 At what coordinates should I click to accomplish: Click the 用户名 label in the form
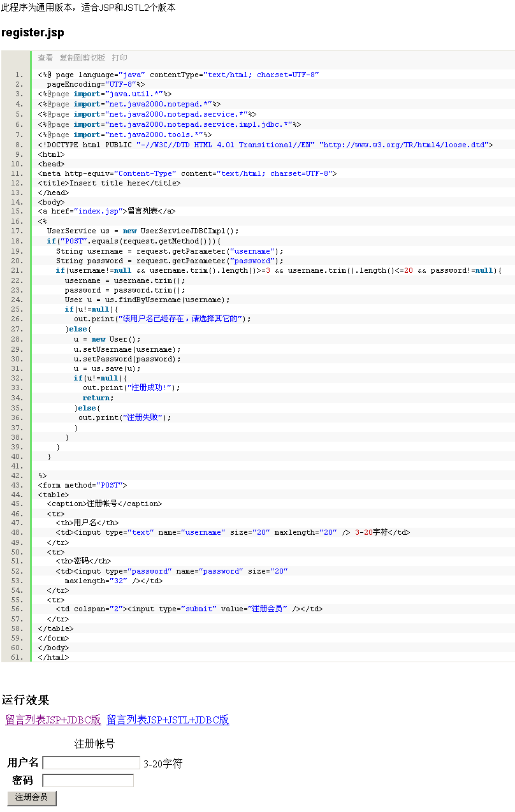coord(23,763)
